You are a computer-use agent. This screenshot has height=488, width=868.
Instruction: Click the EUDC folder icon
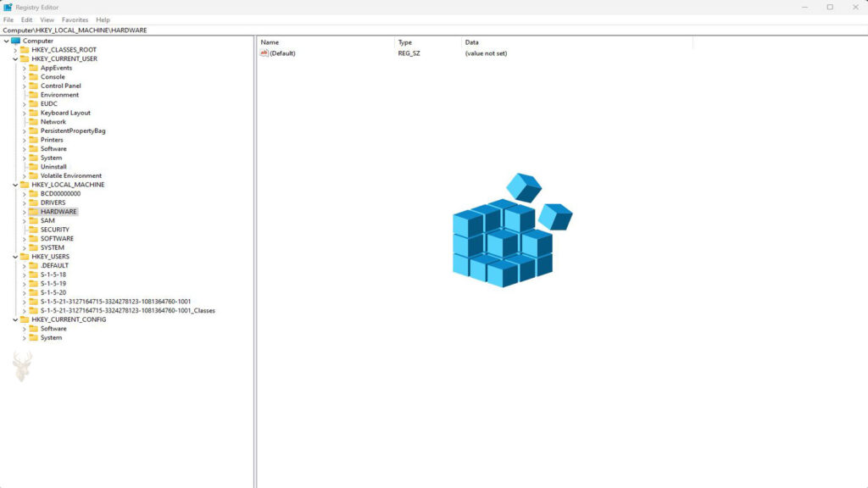pos(34,103)
